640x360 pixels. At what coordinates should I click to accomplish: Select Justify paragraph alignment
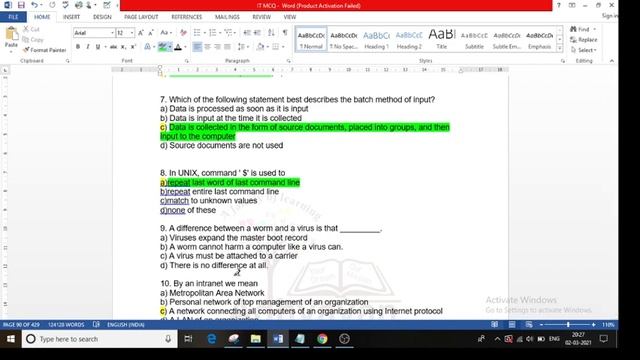[227, 47]
